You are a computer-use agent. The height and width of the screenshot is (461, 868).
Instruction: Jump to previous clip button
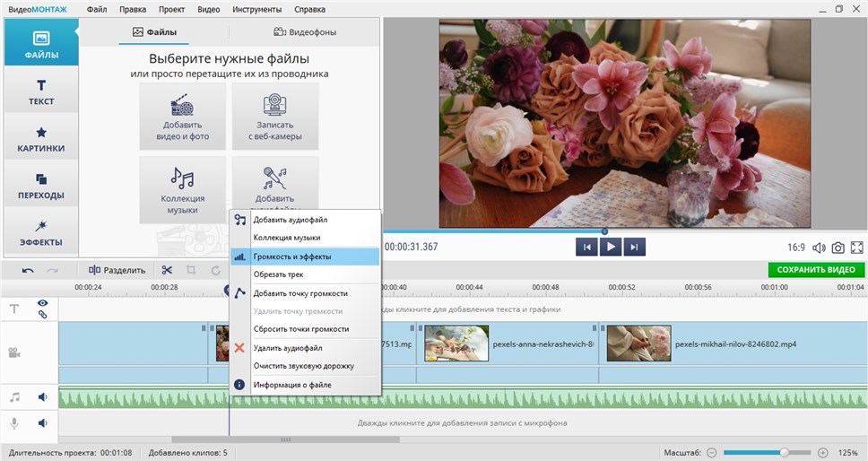pos(586,248)
